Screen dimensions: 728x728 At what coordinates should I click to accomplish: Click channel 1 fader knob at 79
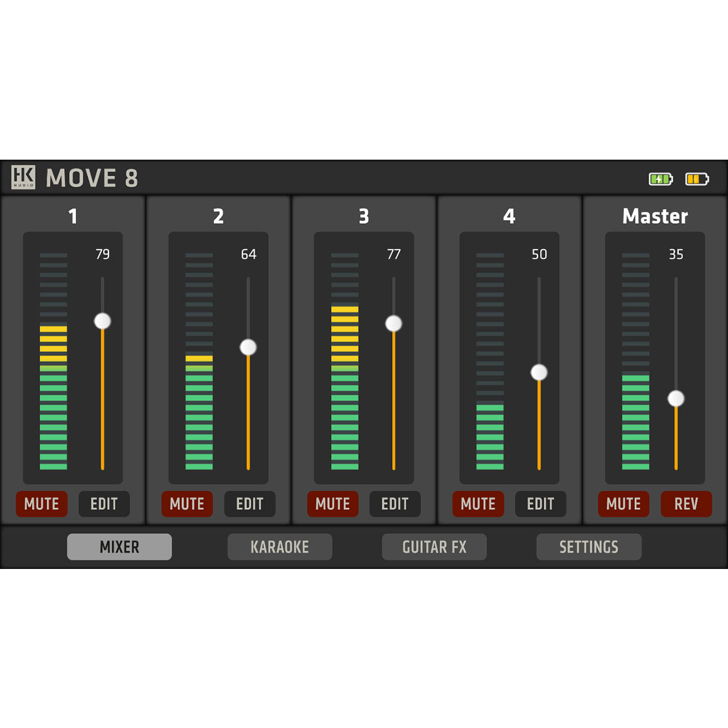coord(102,321)
